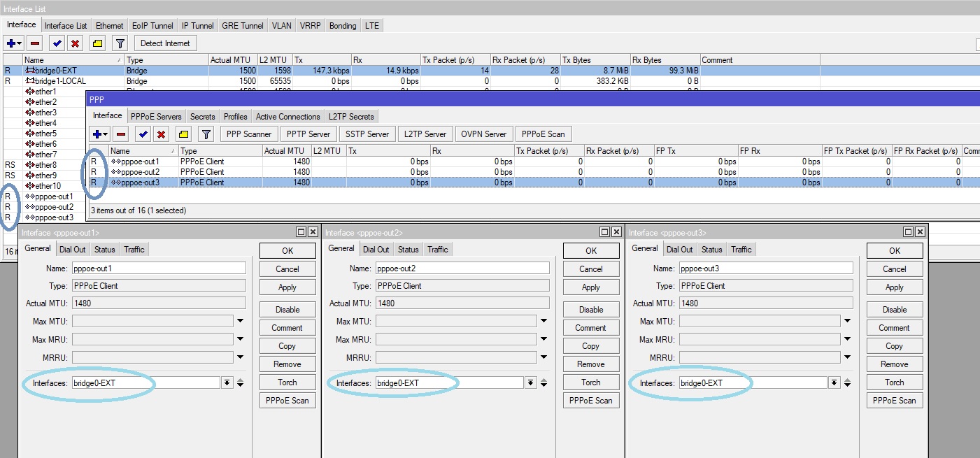Click the remove (minus) icon in PPP window toolbar

tap(122, 134)
